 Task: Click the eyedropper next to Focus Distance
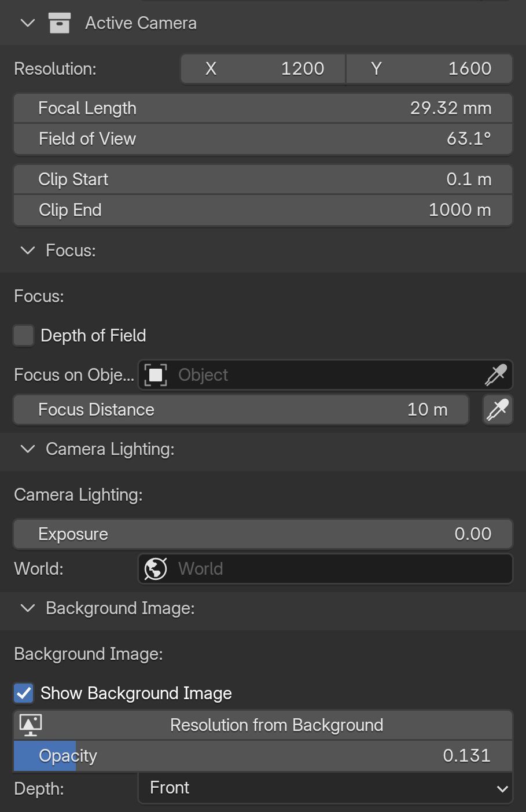498,410
